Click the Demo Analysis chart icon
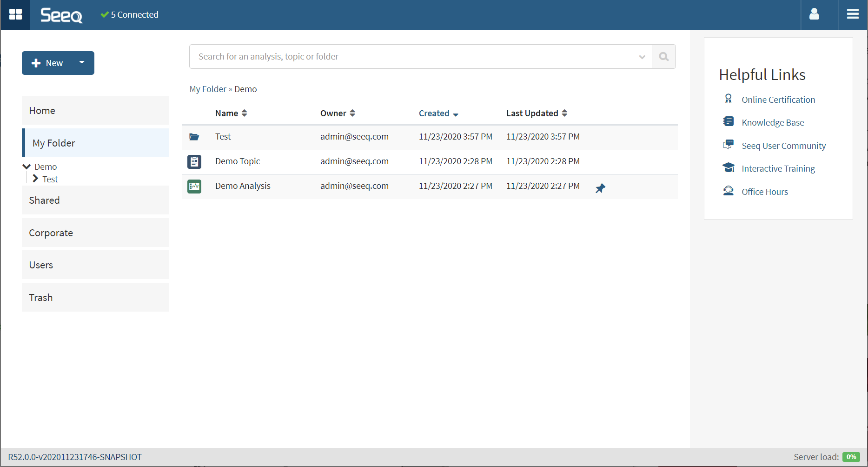The width and height of the screenshot is (868, 467). pyautogui.click(x=194, y=187)
